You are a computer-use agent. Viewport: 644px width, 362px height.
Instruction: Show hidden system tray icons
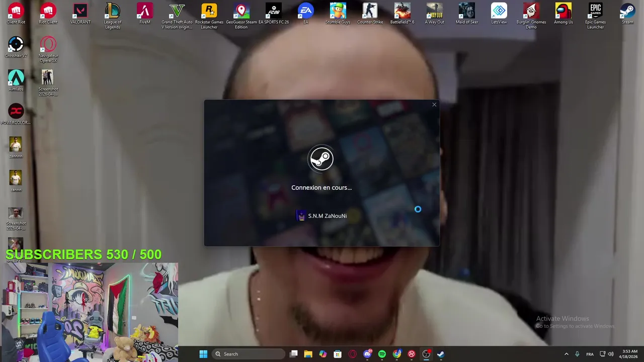click(x=566, y=354)
